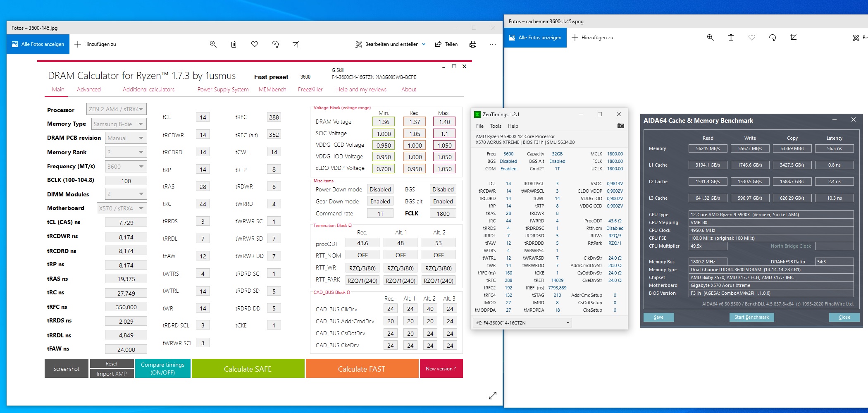Viewport: 868px width, 413px height.
Task: Click zoom magnifier icon in 3600-145.jpg Photos window
Action: pos(213,44)
